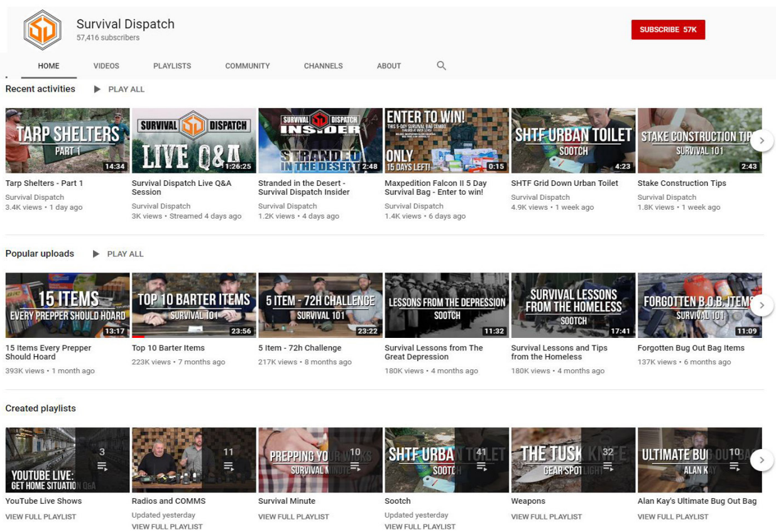Click playlist icon on Radios and COMMS thumbnail
776x532 pixels.
tap(228, 467)
